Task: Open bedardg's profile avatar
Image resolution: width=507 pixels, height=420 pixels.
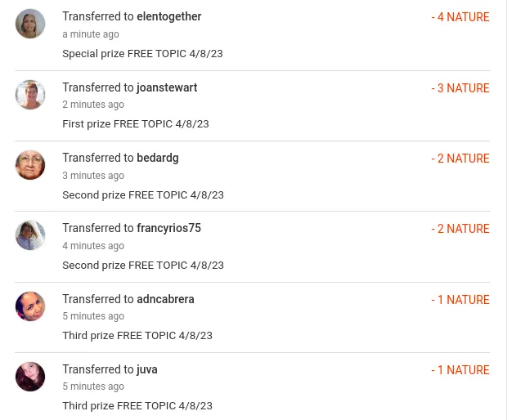Action: (x=30, y=165)
